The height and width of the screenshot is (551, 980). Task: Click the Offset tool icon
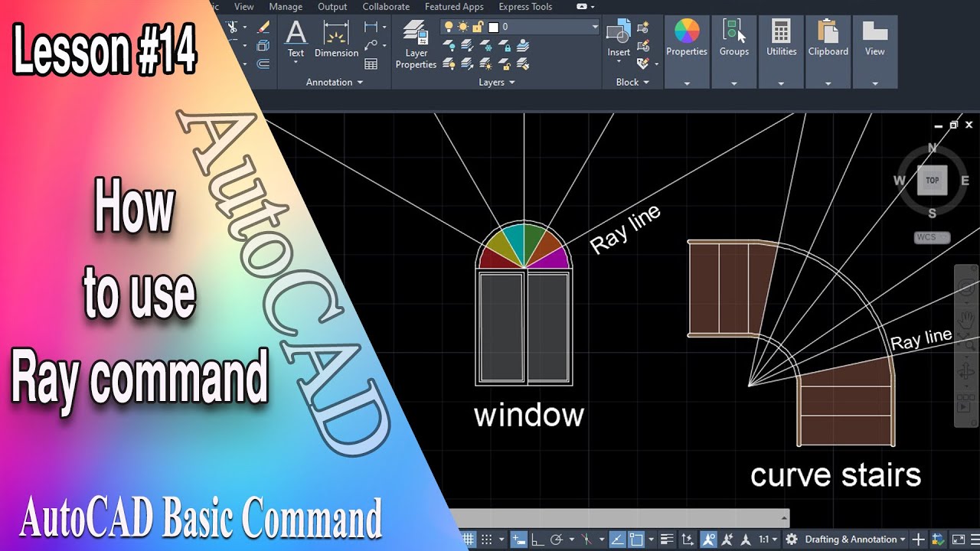coord(263,63)
